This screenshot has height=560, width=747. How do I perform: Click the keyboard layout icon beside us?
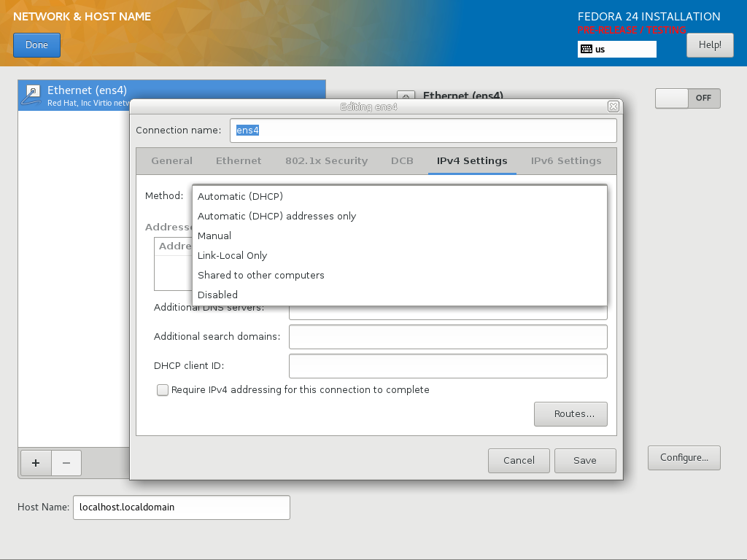pyautogui.click(x=587, y=49)
